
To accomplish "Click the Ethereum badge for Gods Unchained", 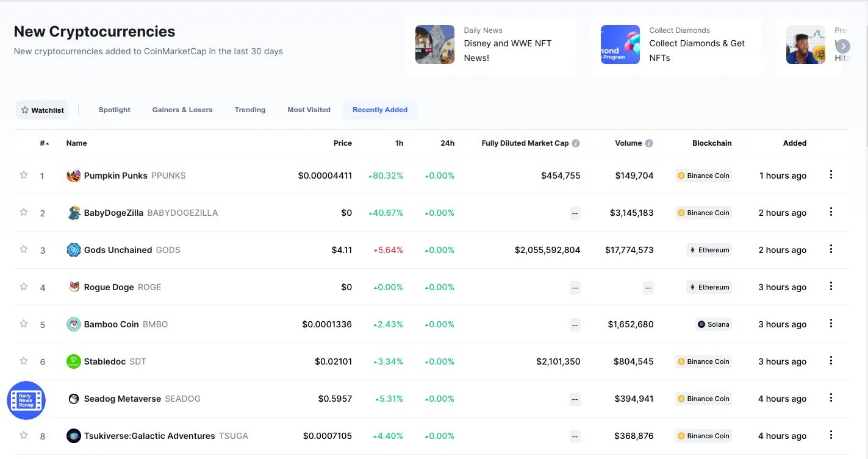I will pyautogui.click(x=709, y=250).
